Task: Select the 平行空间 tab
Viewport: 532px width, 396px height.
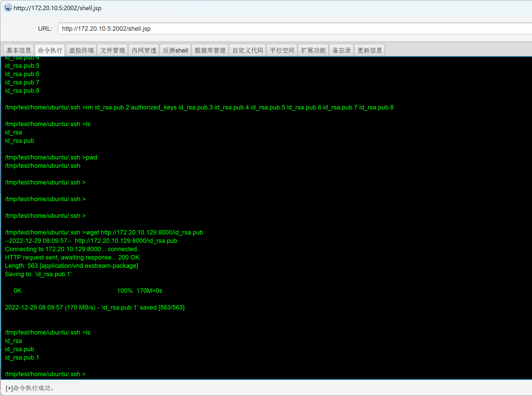Action: (x=282, y=50)
